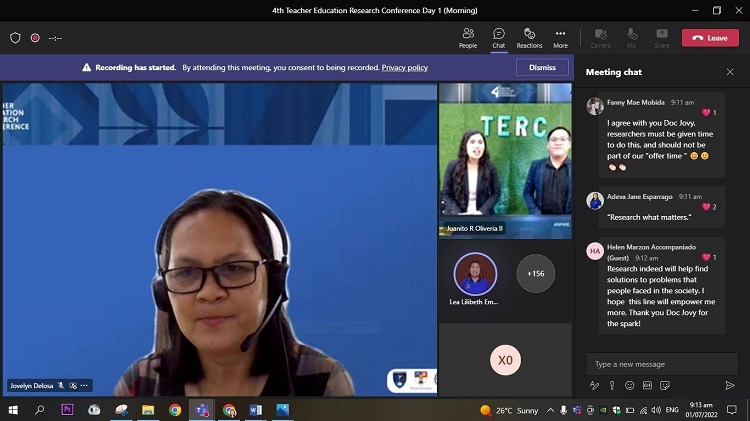Open Microsoft Word from the taskbar

pos(256,410)
